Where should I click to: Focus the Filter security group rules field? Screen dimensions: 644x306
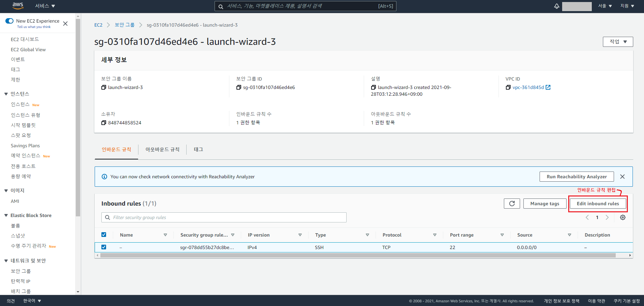[x=224, y=217]
